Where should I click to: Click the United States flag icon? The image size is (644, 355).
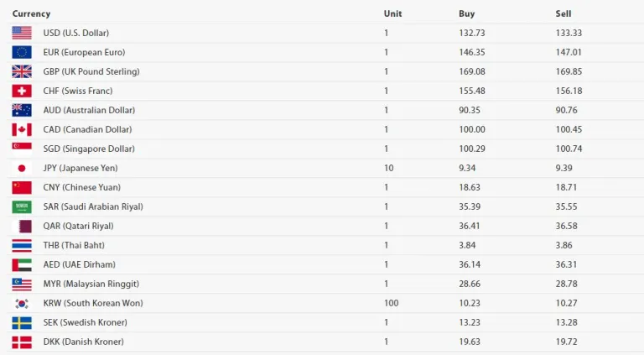click(x=22, y=33)
